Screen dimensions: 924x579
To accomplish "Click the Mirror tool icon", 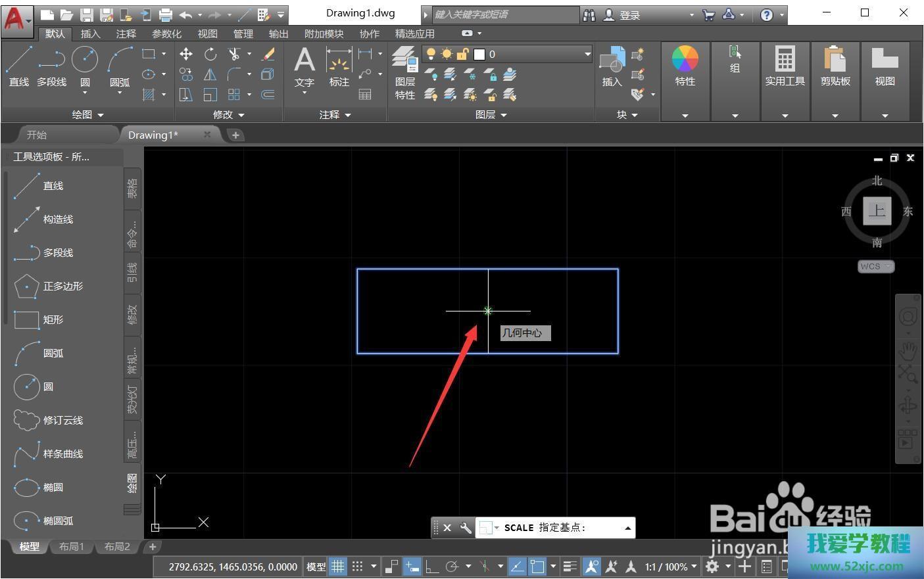I will [x=210, y=75].
